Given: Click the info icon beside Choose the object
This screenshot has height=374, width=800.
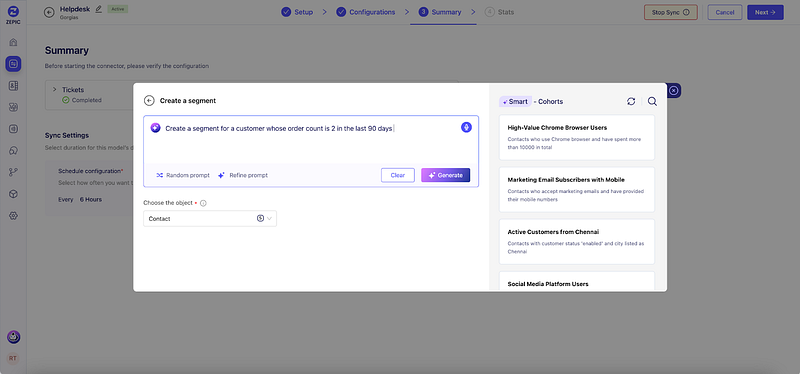Looking at the screenshot, I should (203, 203).
